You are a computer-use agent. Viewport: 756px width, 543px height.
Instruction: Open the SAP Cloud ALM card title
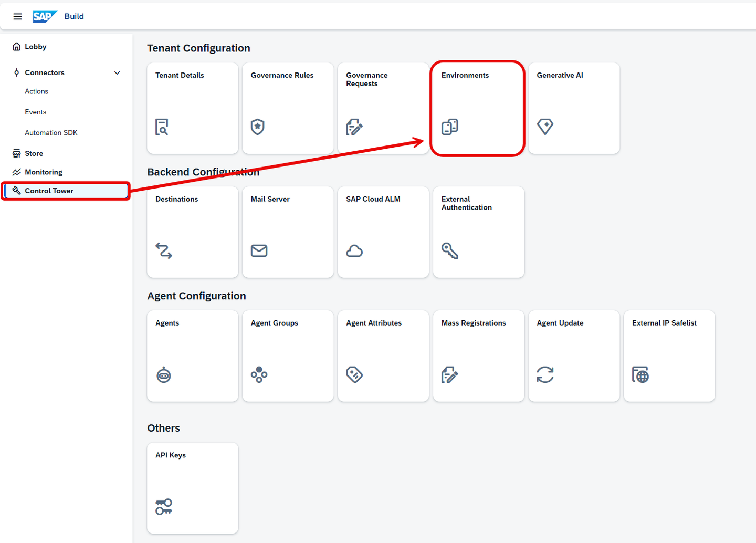pyautogui.click(x=373, y=199)
